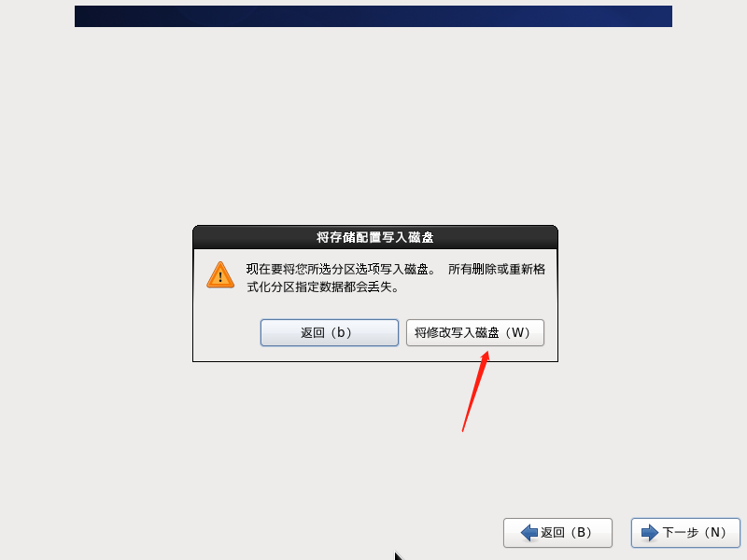The width and height of the screenshot is (747, 560).
Task: Click the blue left arrow icon
Action: (x=529, y=532)
